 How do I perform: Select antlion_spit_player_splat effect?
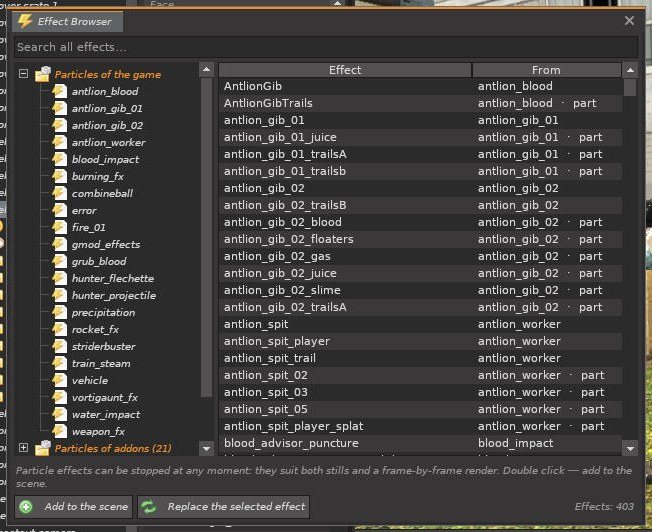(420, 426)
